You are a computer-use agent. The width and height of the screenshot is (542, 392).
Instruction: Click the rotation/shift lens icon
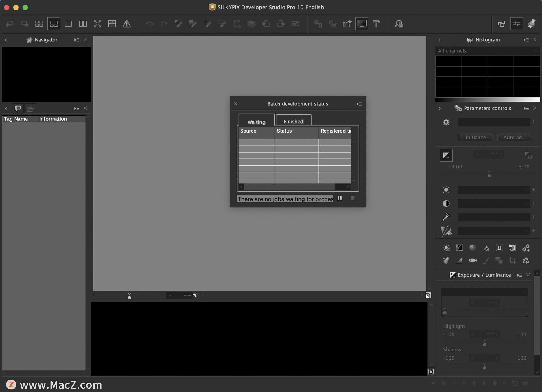tap(512, 248)
